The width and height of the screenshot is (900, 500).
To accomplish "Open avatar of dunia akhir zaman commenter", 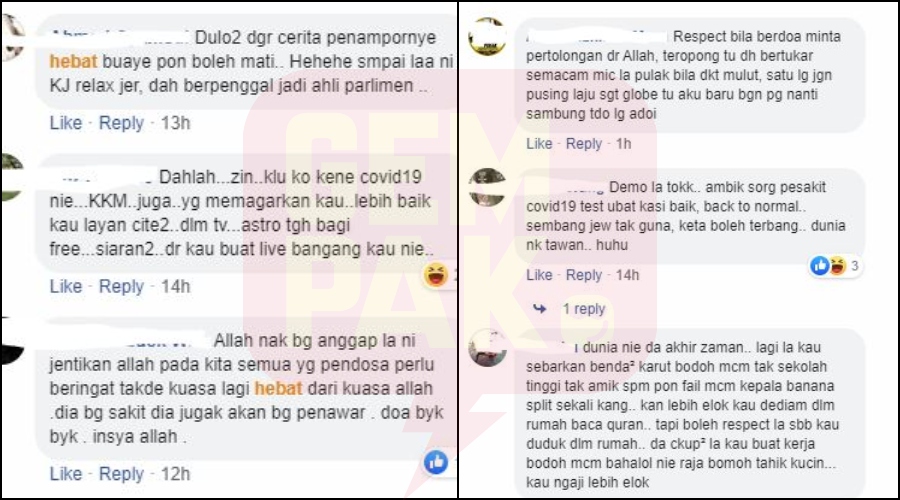I will [487, 348].
